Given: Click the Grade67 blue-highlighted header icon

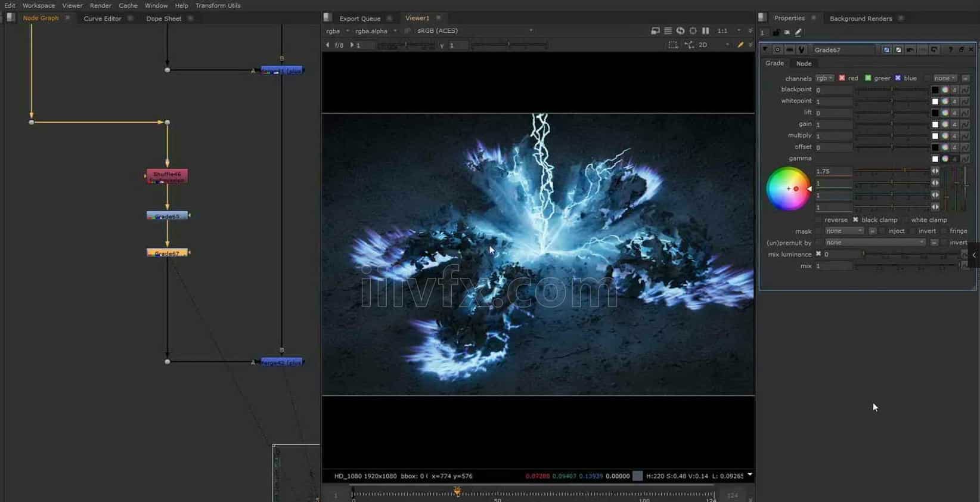Looking at the screenshot, I should point(886,49).
